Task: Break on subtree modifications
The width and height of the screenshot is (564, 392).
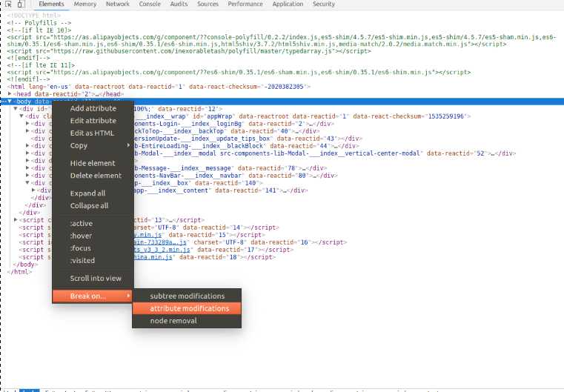Action: pos(187,296)
